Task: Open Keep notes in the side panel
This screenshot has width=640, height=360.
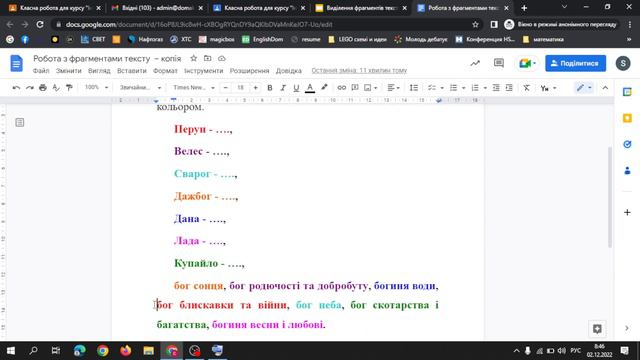Action: click(627, 118)
